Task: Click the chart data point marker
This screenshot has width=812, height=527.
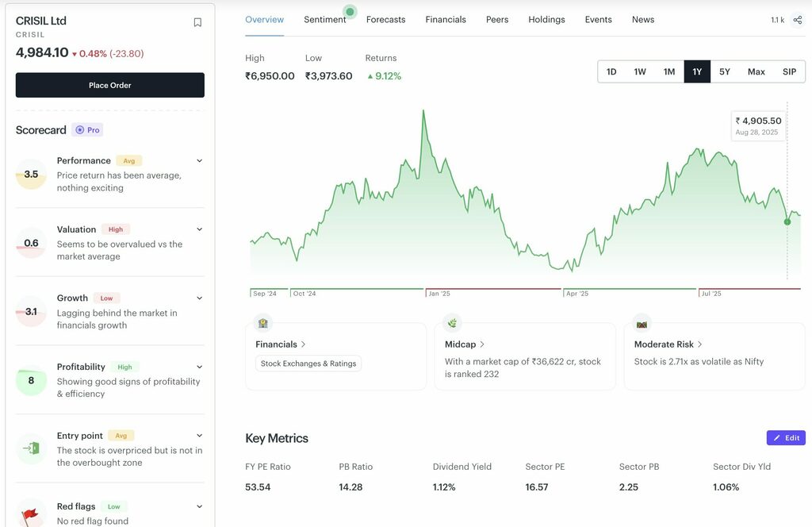Action: (x=787, y=221)
